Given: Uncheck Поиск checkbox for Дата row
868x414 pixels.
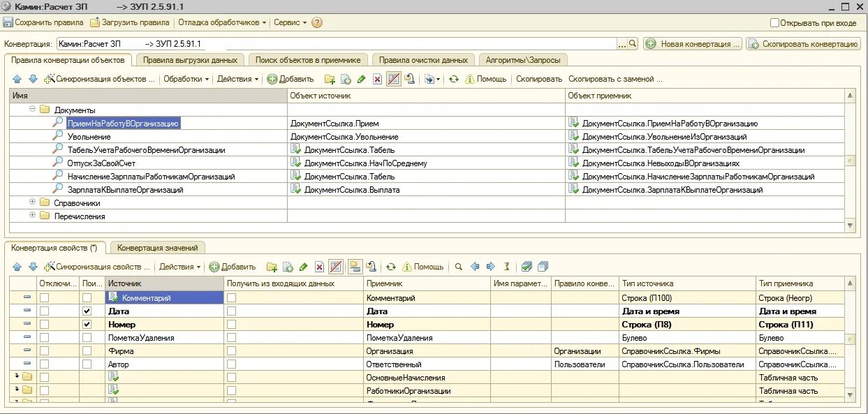Looking at the screenshot, I should click(x=87, y=311).
